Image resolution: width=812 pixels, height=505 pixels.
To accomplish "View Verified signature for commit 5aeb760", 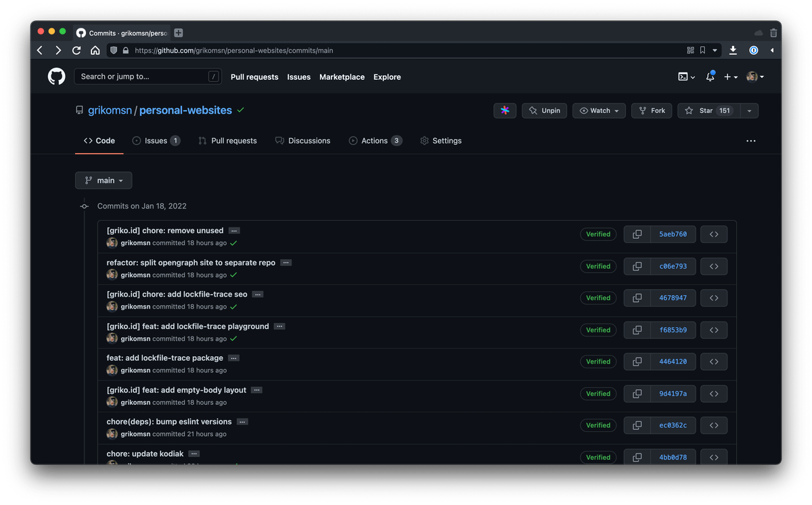I will pos(598,234).
